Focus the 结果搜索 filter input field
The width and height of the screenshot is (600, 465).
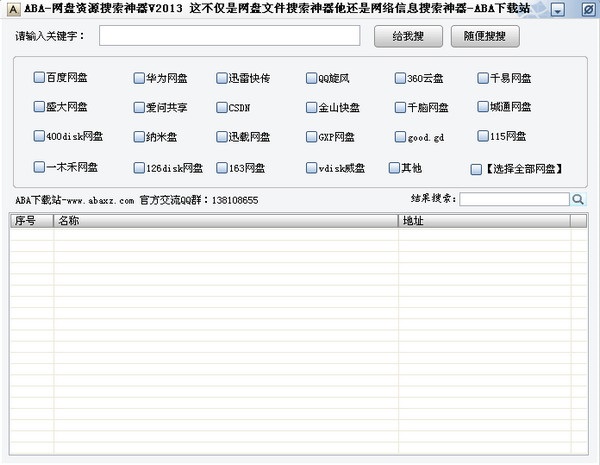pos(514,199)
